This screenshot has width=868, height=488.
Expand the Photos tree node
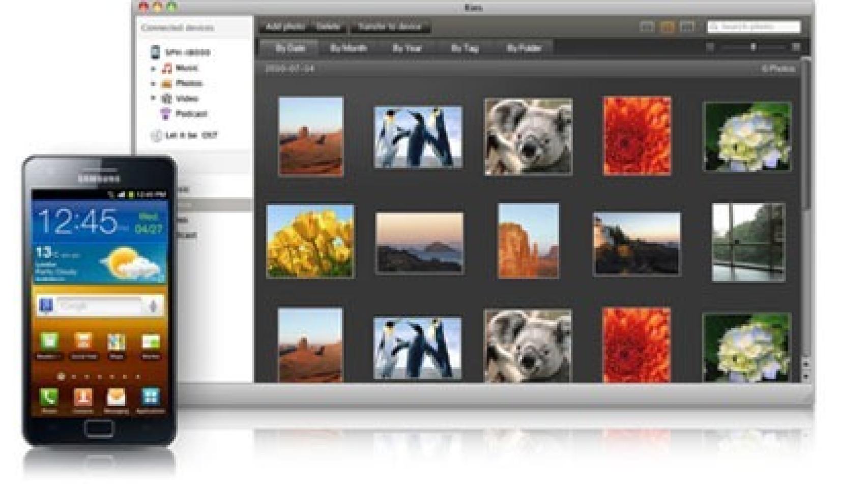pyautogui.click(x=153, y=83)
